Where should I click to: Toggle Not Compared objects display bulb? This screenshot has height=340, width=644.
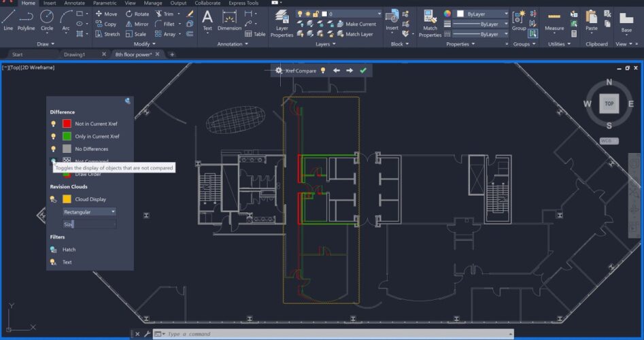click(x=54, y=160)
